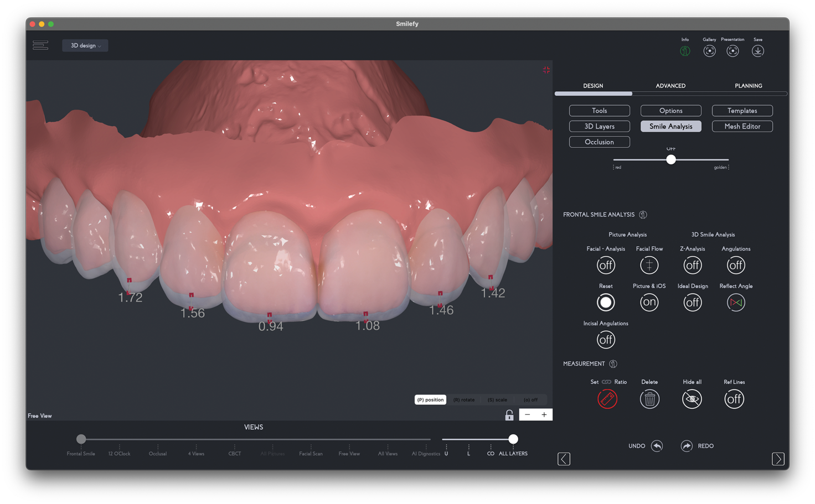
Task: Turn off Picture & iOS toggle
Action: 649,303
